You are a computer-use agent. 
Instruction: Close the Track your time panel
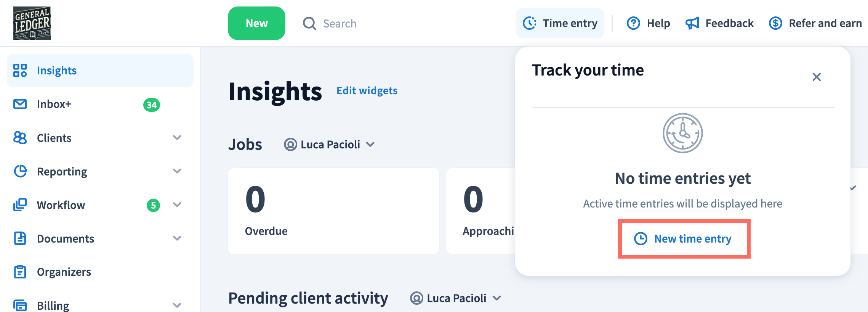click(816, 77)
